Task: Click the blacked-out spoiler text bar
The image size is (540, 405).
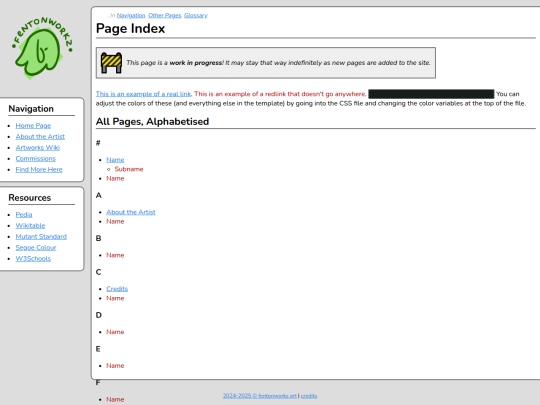Action: click(x=431, y=94)
